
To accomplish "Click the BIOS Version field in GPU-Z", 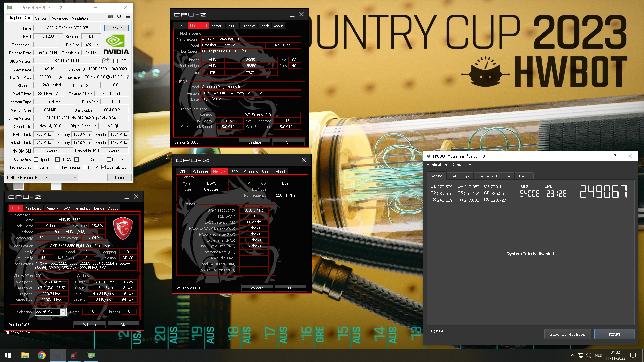I will 67,61.
